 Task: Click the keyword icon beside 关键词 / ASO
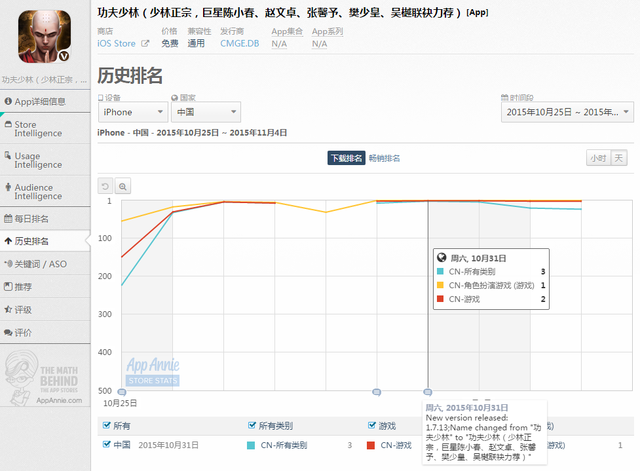tap(8, 264)
